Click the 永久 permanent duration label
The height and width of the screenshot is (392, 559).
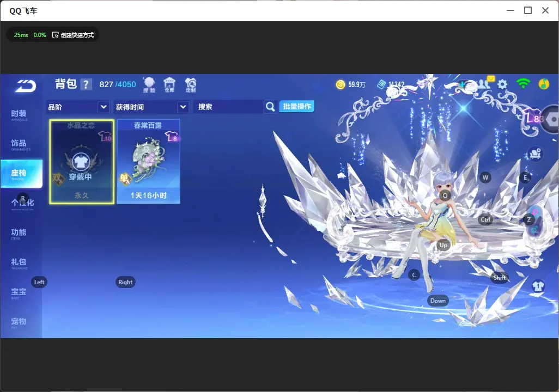(82, 195)
